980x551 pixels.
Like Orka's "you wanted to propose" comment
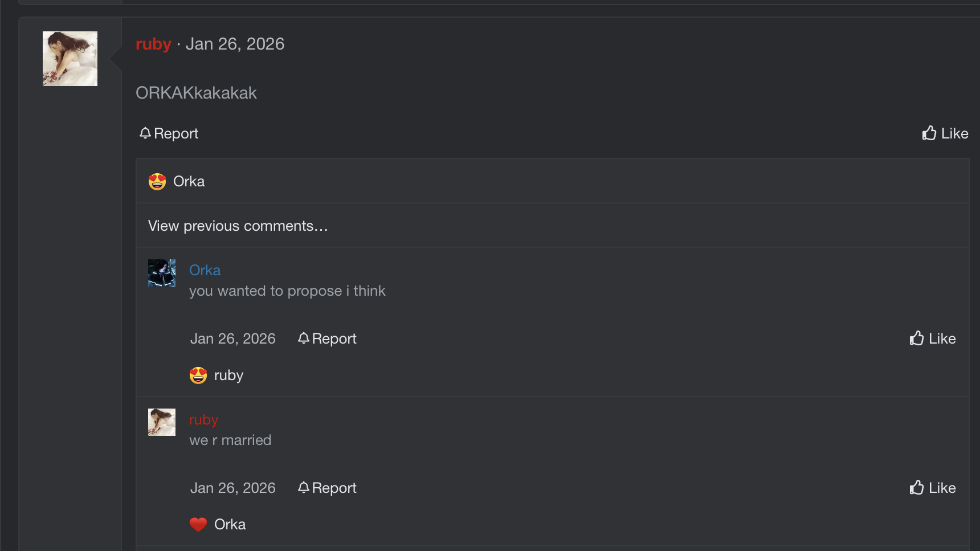[933, 338]
